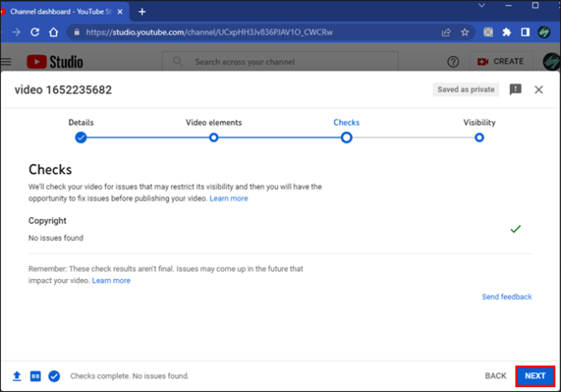Open the tab search chevron

(481, 6)
